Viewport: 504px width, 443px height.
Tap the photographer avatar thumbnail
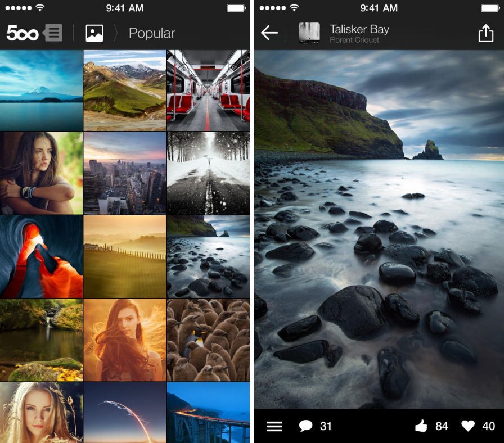tap(309, 33)
